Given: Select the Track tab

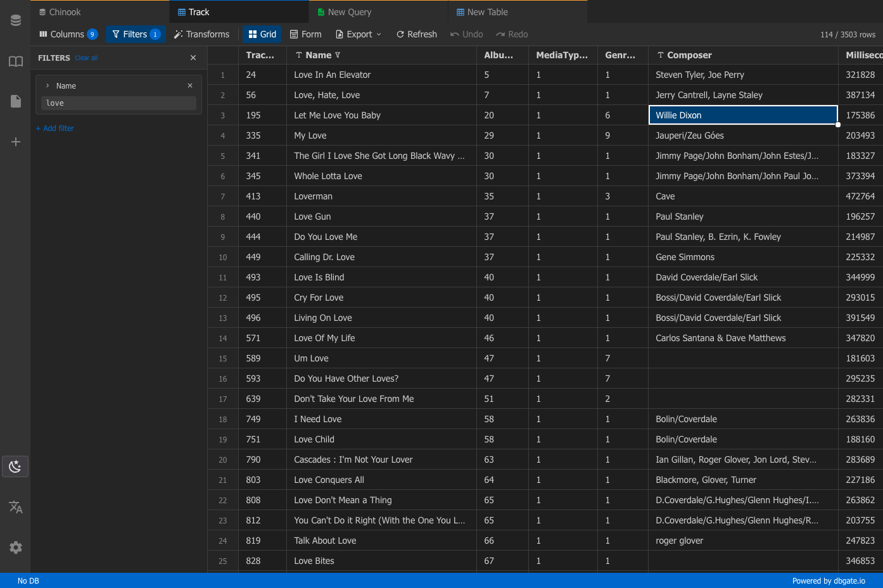Looking at the screenshot, I should coord(239,12).
